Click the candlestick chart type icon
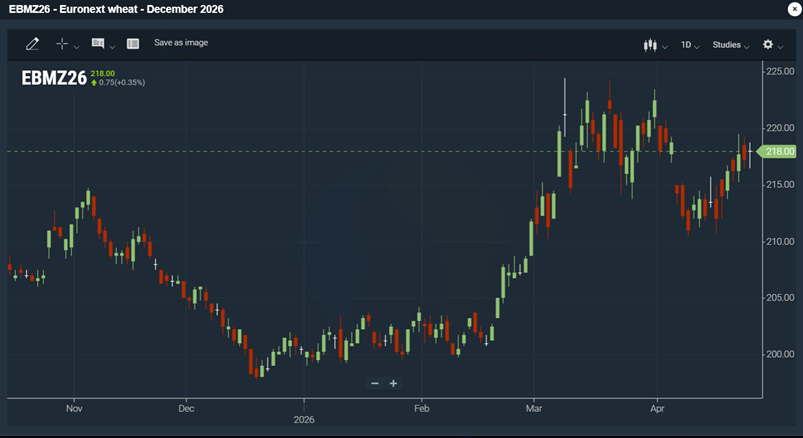This screenshot has width=803, height=438. 651,45
